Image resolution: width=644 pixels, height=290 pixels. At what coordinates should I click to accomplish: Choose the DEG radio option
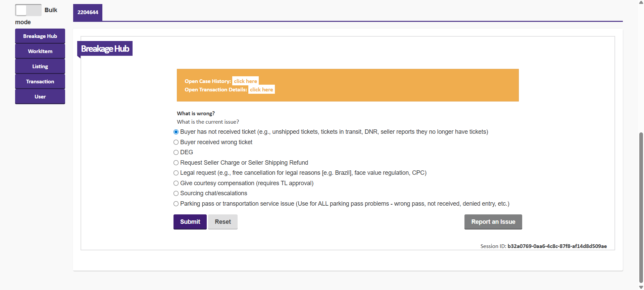coord(176,153)
